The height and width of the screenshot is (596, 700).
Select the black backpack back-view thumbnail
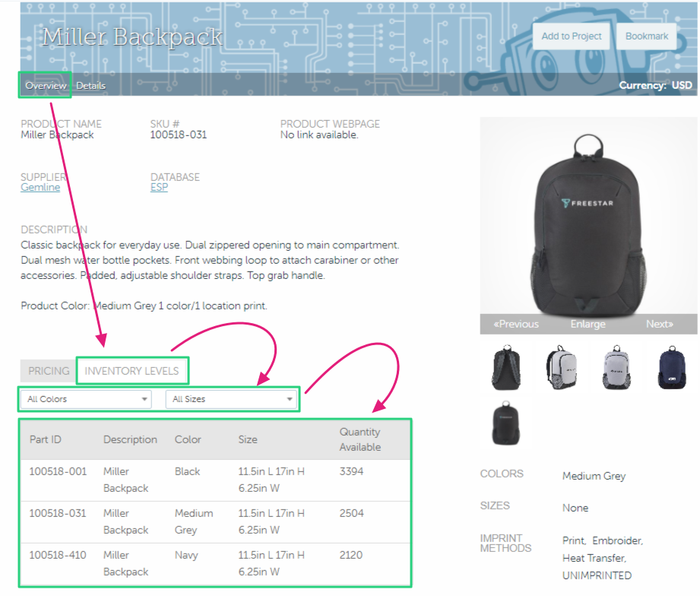pyautogui.click(x=505, y=367)
